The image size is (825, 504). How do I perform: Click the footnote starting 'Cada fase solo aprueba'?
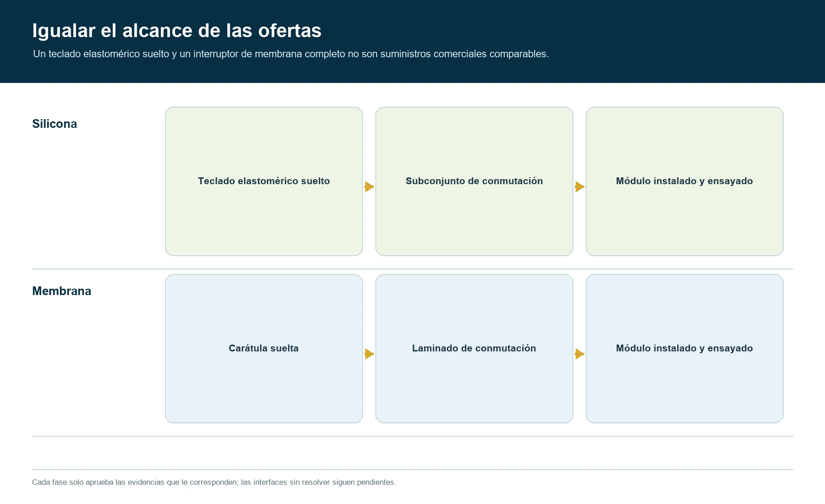[x=214, y=482]
